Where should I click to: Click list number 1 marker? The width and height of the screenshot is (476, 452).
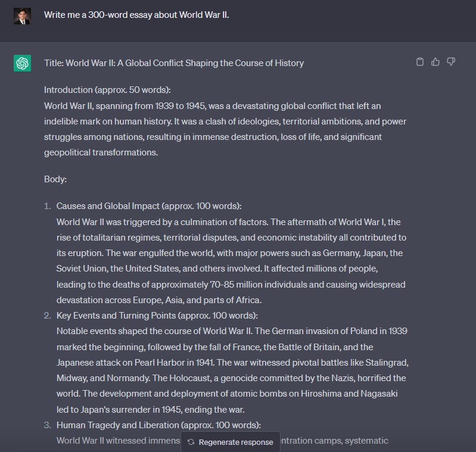point(48,206)
